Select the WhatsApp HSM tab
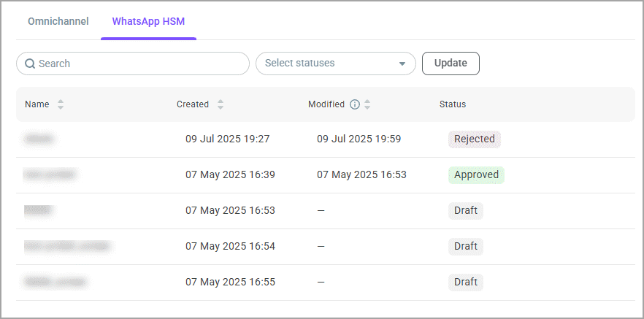 pos(148,21)
